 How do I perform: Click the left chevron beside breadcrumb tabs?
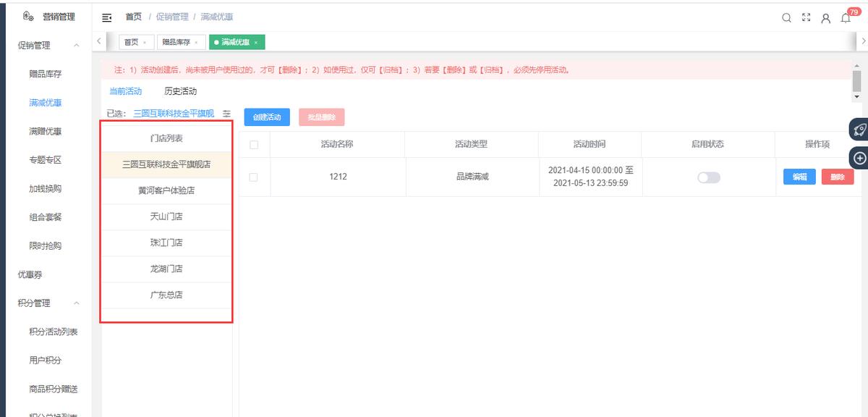coord(99,41)
